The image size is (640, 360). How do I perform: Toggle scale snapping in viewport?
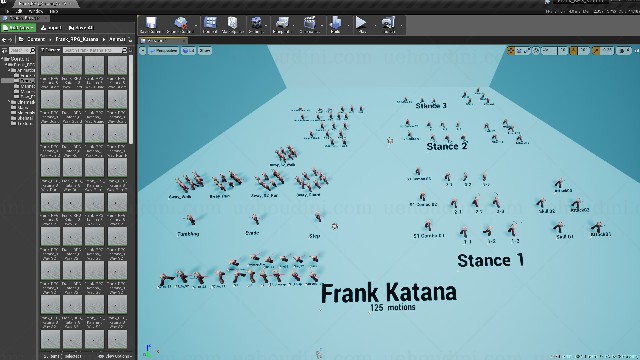point(596,51)
